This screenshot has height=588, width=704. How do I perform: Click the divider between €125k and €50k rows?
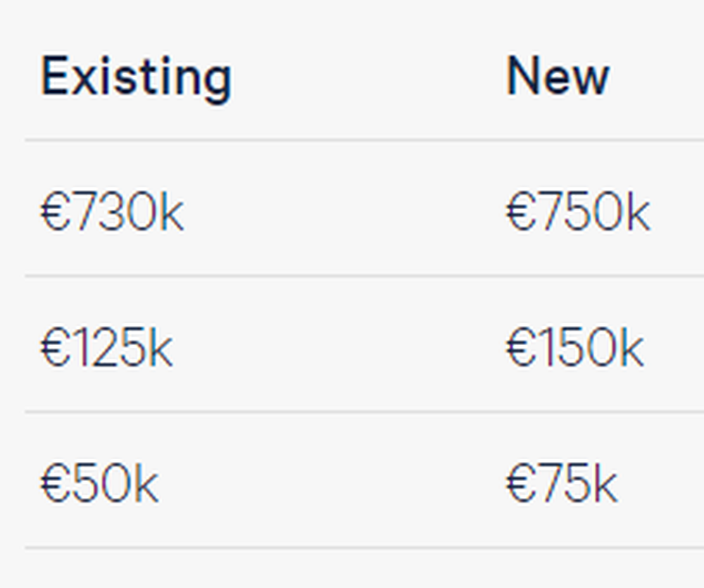click(364, 411)
